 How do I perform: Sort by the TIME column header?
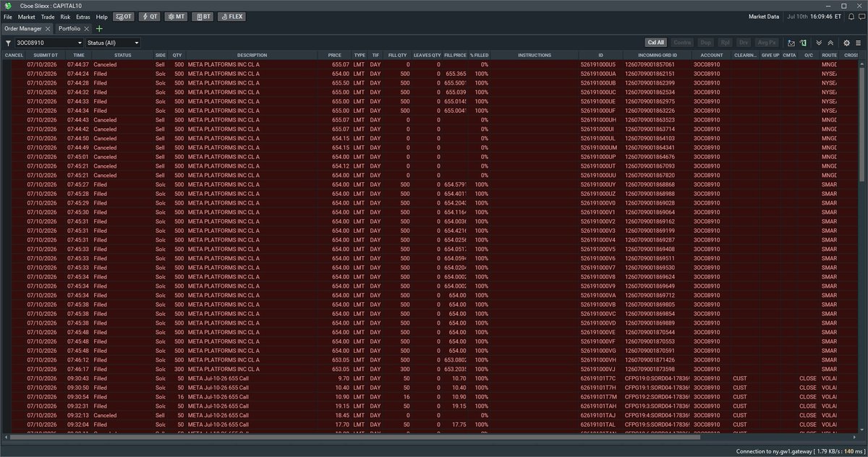click(79, 55)
